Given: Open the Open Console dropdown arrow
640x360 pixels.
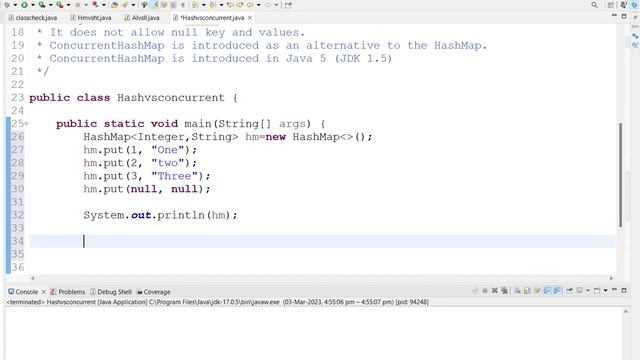Looking at the screenshot, I should click(605, 291).
